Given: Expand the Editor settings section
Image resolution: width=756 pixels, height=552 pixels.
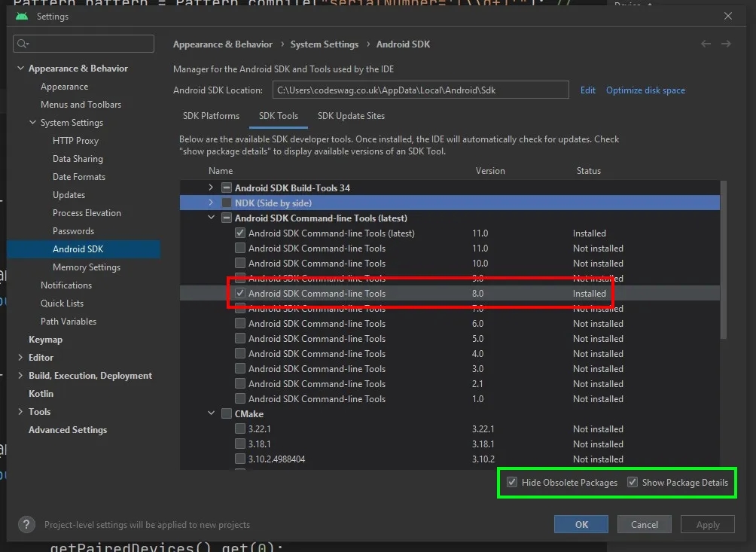Looking at the screenshot, I should 20,357.
